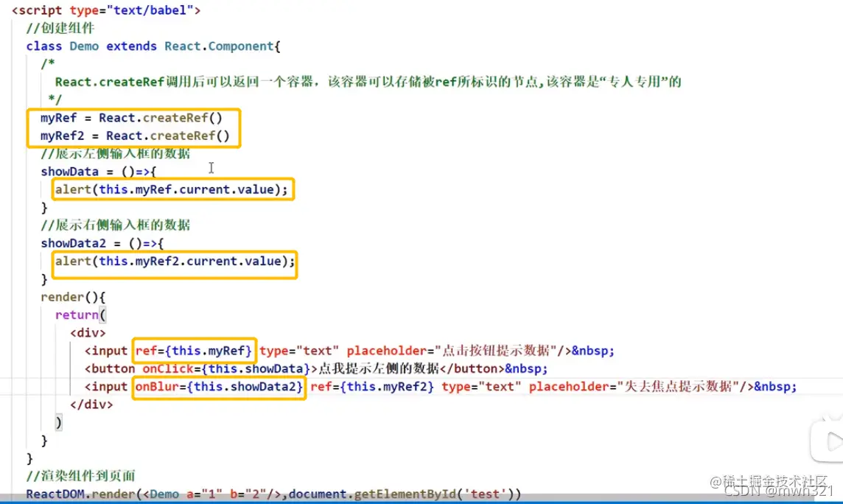Select the comment //创建组件
The height and width of the screenshot is (504, 843).
click(60, 28)
